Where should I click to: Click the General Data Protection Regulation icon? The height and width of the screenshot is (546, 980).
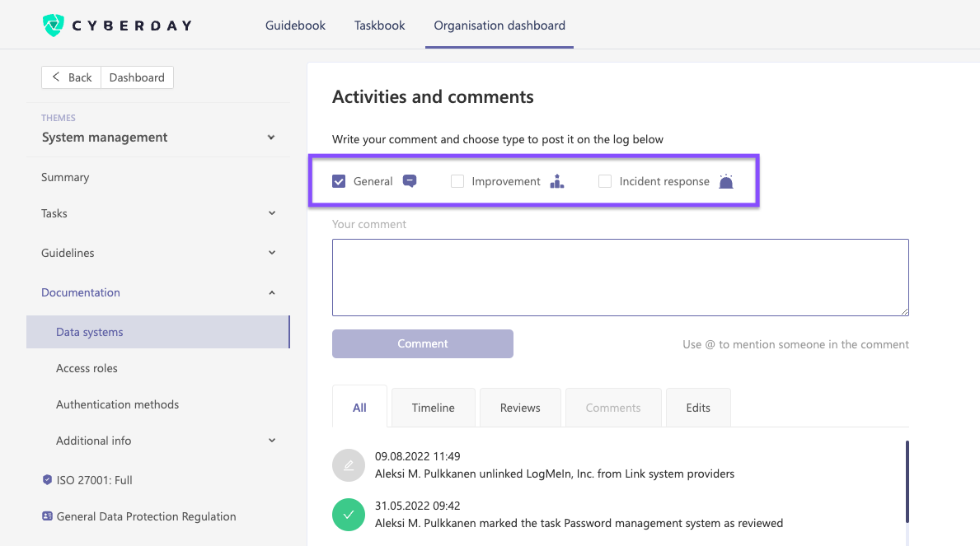(x=45, y=516)
